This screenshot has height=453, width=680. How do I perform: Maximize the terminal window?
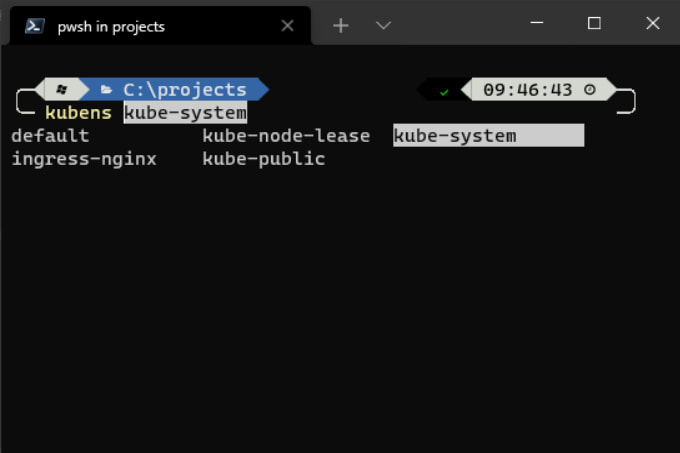(x=594, y=23)
